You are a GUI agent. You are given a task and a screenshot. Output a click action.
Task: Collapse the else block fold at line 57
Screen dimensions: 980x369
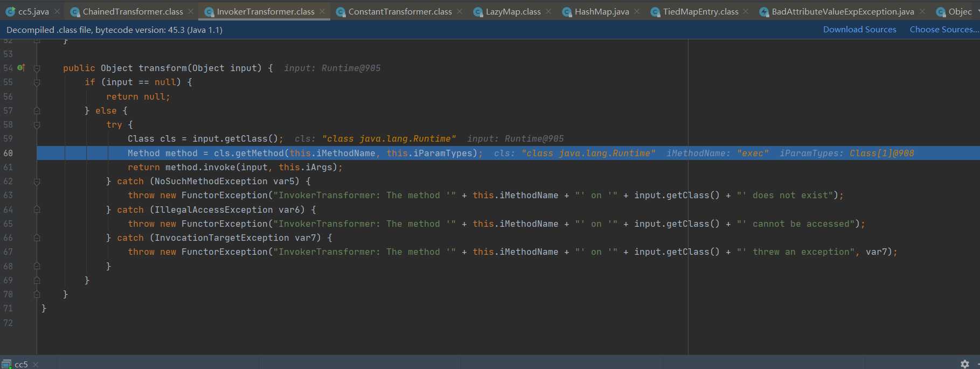[37, 110]
